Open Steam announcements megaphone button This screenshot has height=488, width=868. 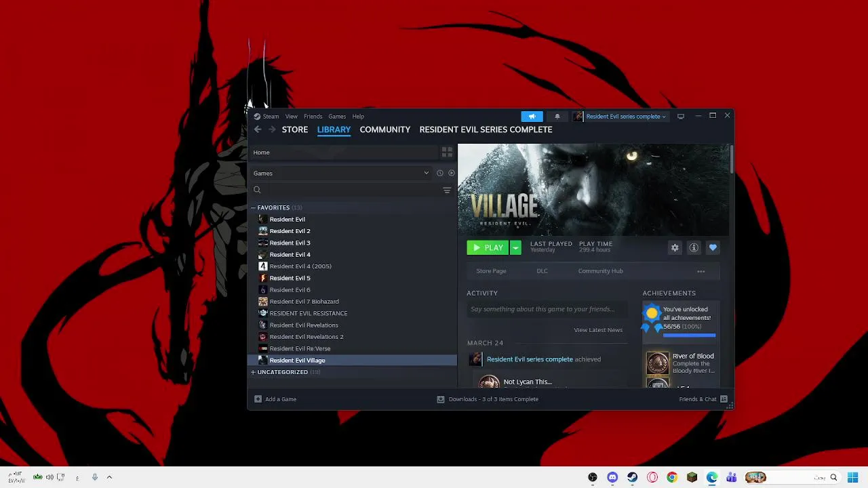pyautogui.click(x=532, y=117)
